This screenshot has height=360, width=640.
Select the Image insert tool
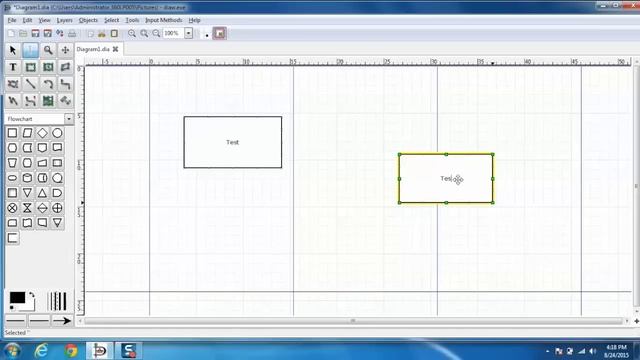point(48,101)
